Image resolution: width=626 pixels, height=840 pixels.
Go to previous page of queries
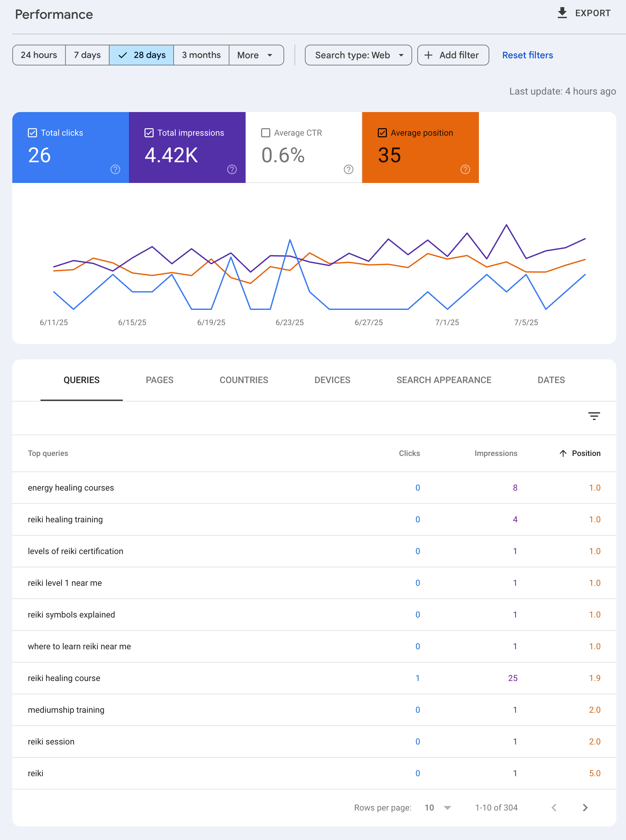click(554, 807)
